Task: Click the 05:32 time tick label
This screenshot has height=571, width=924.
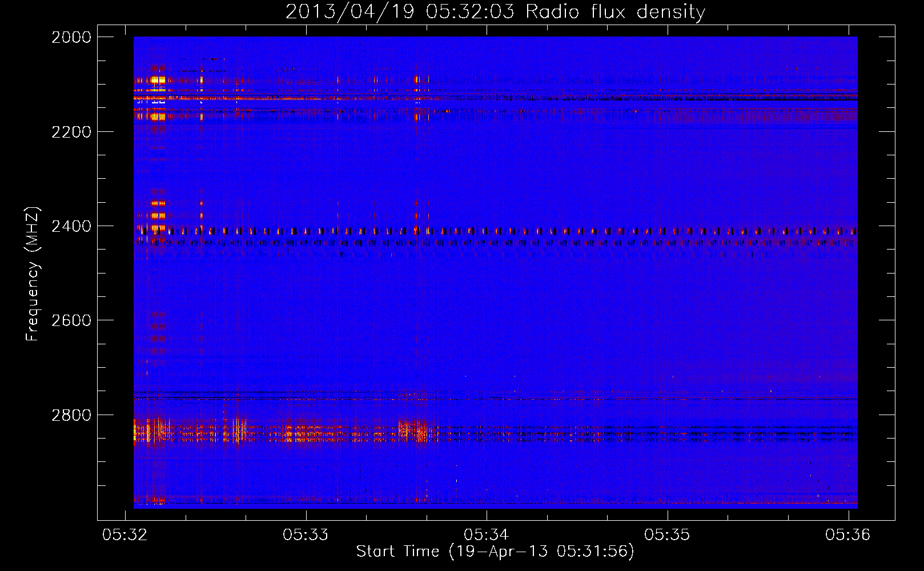Action: click(x=125, y=534)
